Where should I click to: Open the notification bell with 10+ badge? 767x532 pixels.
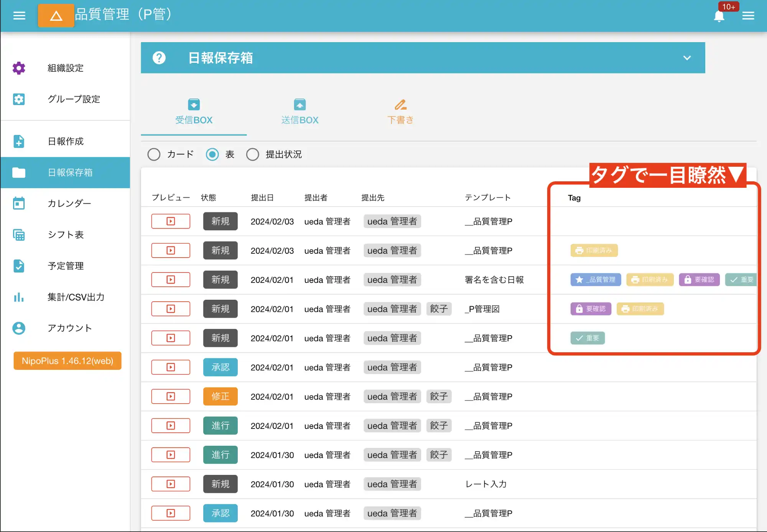719,16
